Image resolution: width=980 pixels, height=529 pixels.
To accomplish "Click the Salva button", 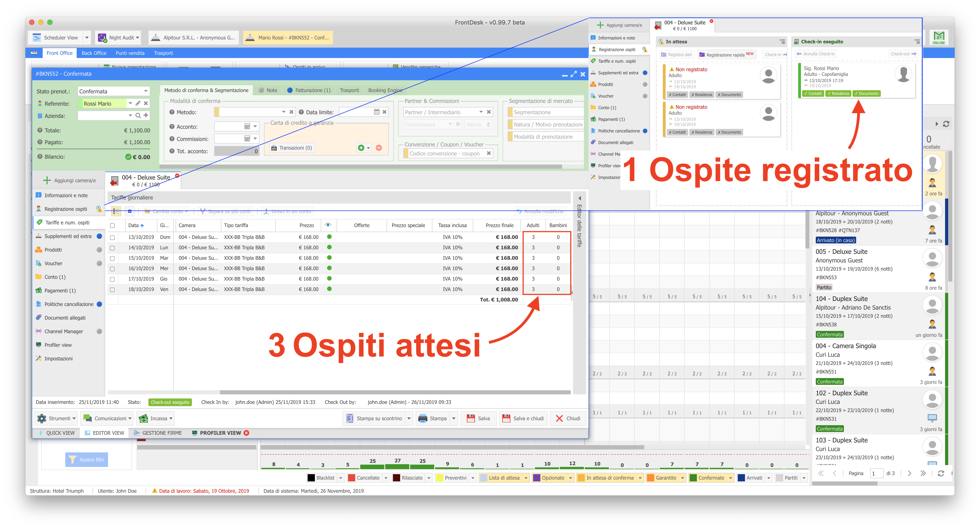I will tap(479, 418).
